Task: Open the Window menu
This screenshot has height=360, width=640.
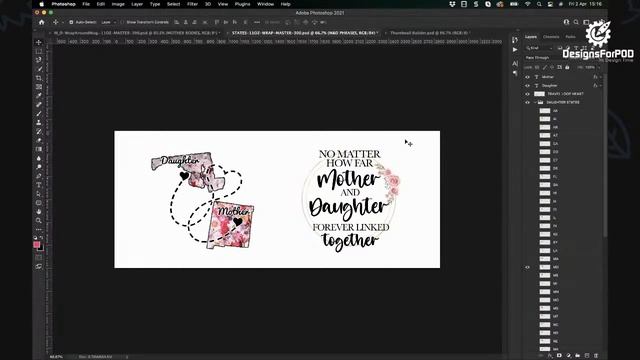Action: tap(265, 4)
